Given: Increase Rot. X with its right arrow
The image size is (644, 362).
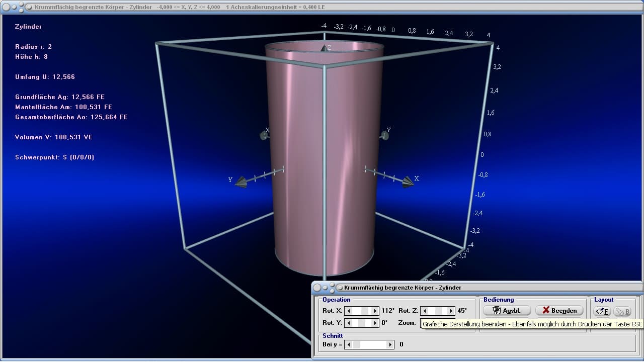Looking at the screenshot, I should 375,311.
